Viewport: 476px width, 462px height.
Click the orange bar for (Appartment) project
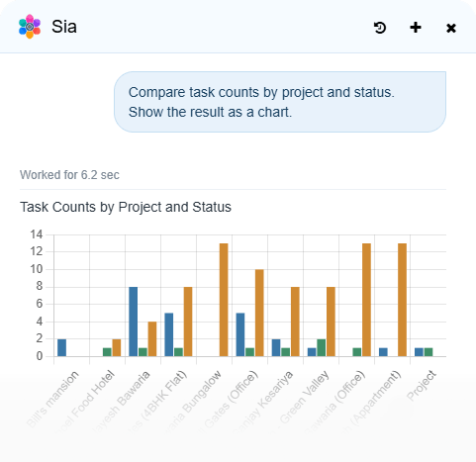pos(402,300)
